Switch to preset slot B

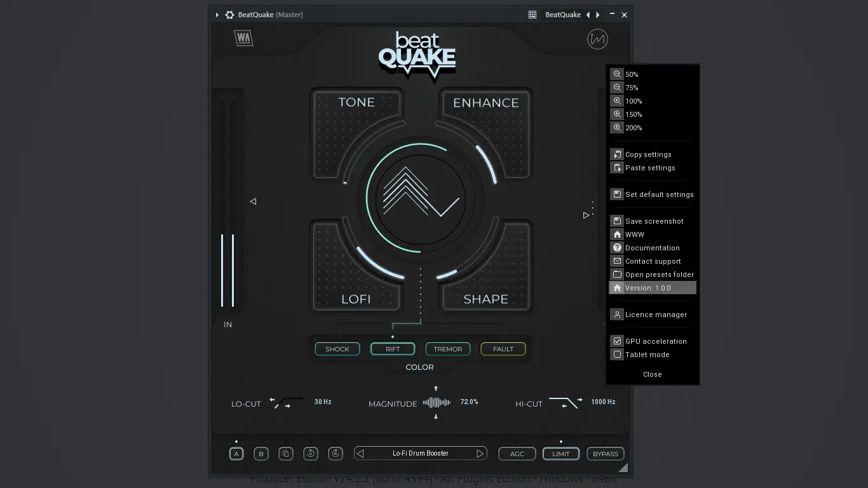click(x=261, y=453)
